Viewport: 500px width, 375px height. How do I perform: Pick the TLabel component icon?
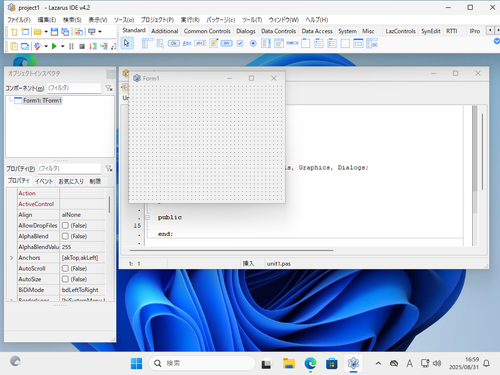[x=187, y=43]
